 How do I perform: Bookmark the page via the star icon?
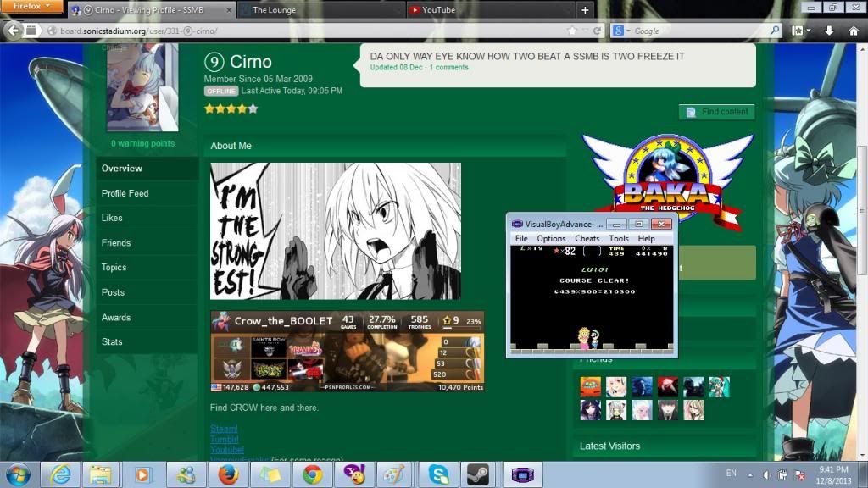click(573, 30)
